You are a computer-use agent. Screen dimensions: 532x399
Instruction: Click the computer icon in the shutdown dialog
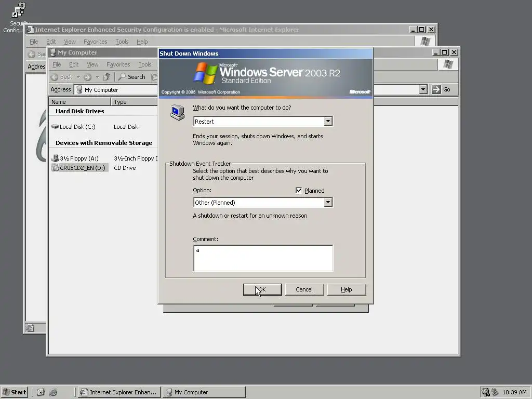pos(178,112)
